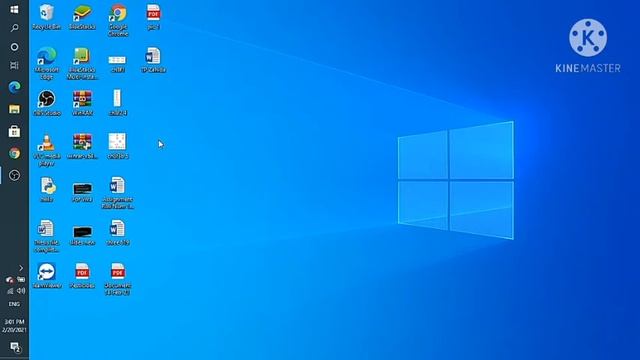Image resolution: width=640 pixels, height=360 pixels.
Task: Open network status in system tray
Action: click(x=10, y=291)
